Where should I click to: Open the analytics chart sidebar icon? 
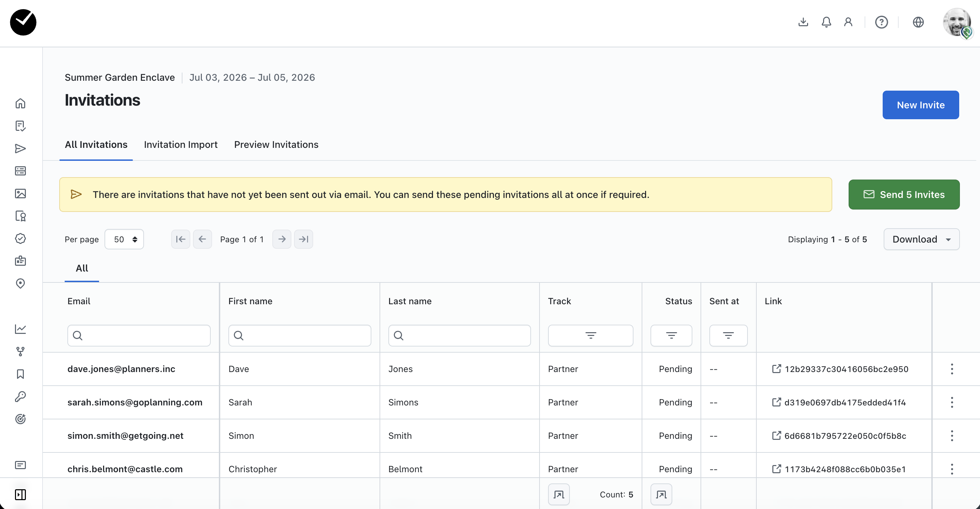point(20,329)
